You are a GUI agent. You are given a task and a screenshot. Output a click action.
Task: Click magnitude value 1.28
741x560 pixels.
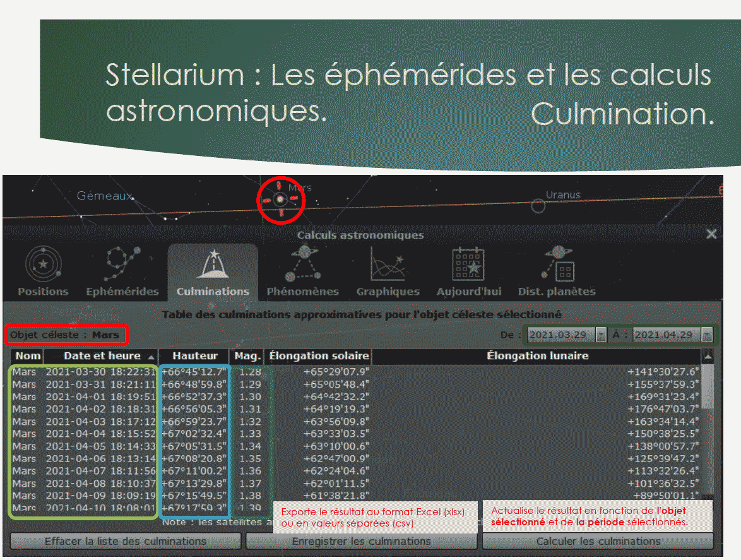point(250,372)
